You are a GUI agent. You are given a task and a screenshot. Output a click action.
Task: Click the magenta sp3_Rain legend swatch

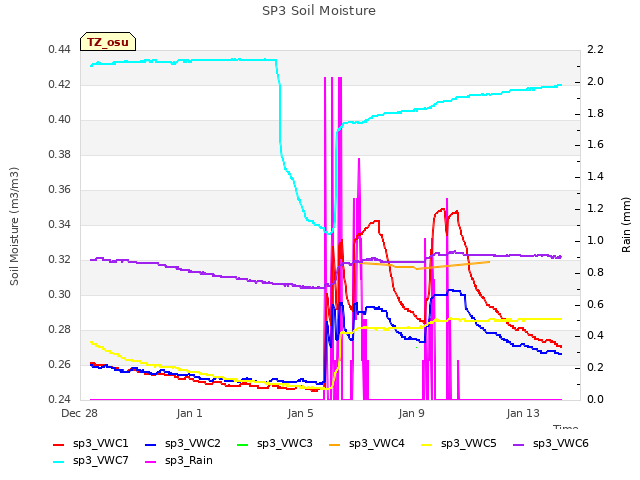pos(151,462)
